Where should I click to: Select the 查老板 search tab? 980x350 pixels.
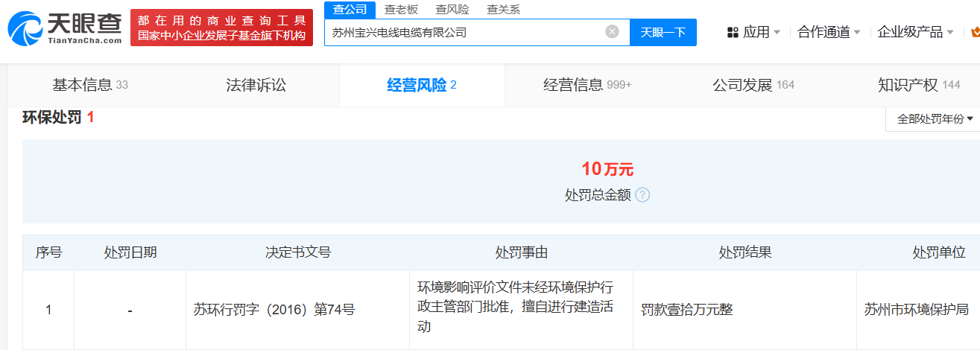point(401,9)
